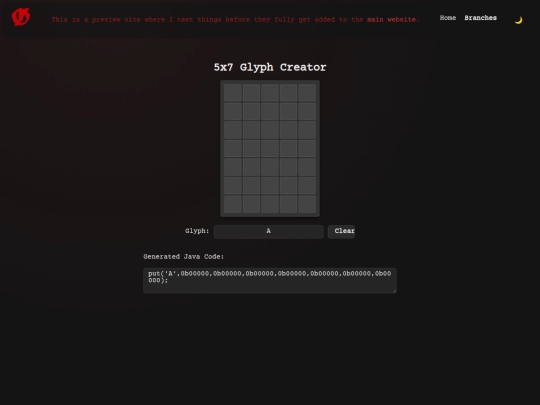Click the Clear button
This screenshot has height=405, width=540.
pyautogui.click(x=341, y=231)
